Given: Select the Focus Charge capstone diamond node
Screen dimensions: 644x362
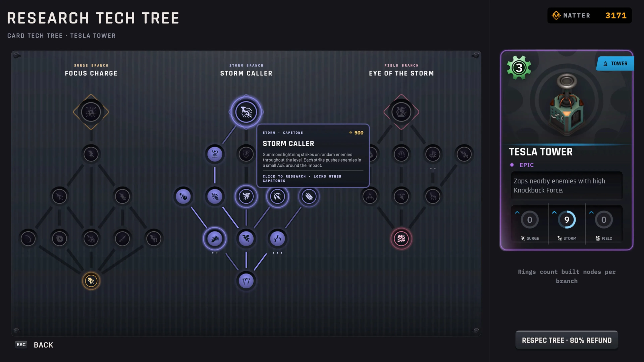Looking at the screenshot, I should pyautogui.click(x=91, y=112).
